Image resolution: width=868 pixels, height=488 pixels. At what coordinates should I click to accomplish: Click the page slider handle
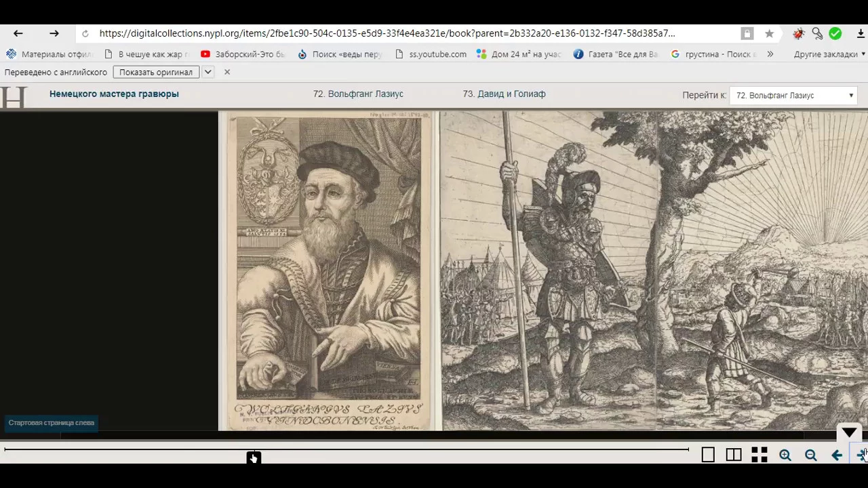point(254,458)
